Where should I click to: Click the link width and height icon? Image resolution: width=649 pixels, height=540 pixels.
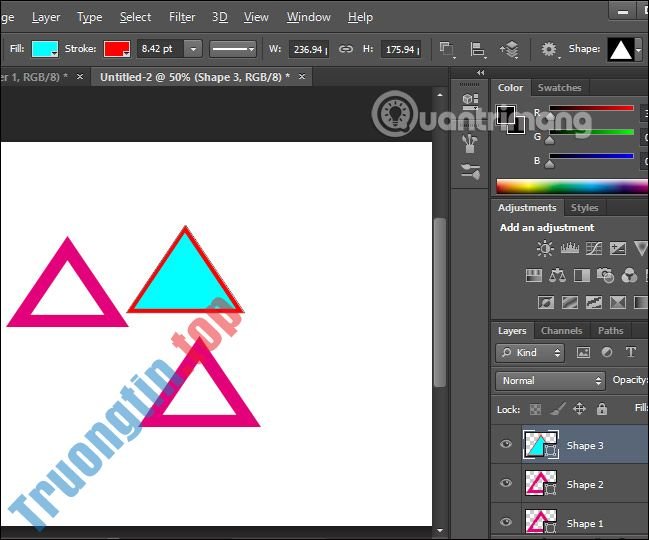tap(346, 49)
